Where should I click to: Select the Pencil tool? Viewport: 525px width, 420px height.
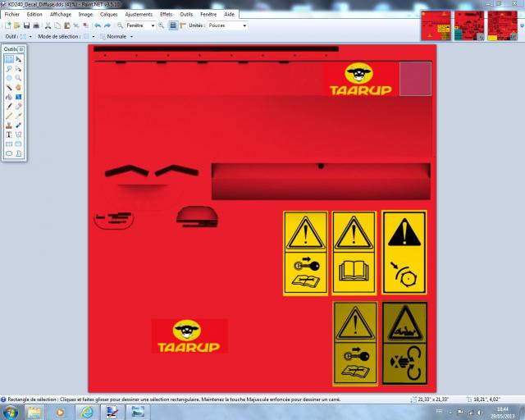point(9,116)
